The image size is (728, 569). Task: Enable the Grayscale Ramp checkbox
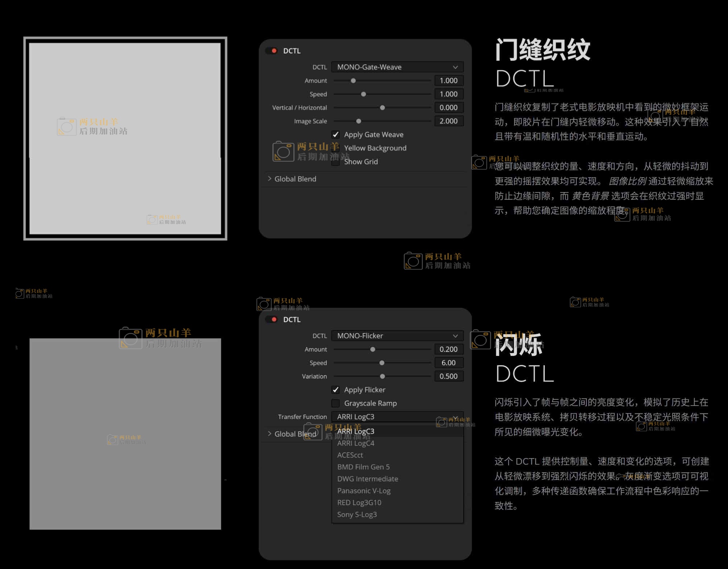pyautogui.click(x=336, y=403)
